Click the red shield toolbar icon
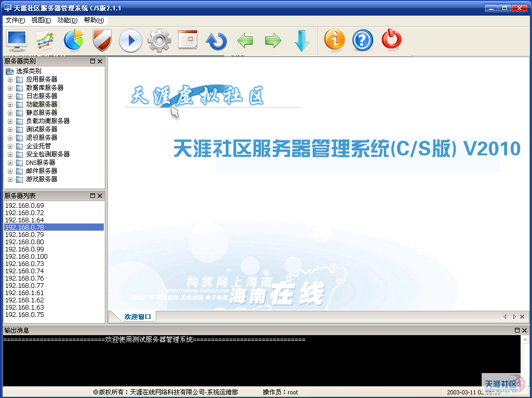The height and width of the screenshot is (398, 532). pyautogui.click(x=102, y=41)
